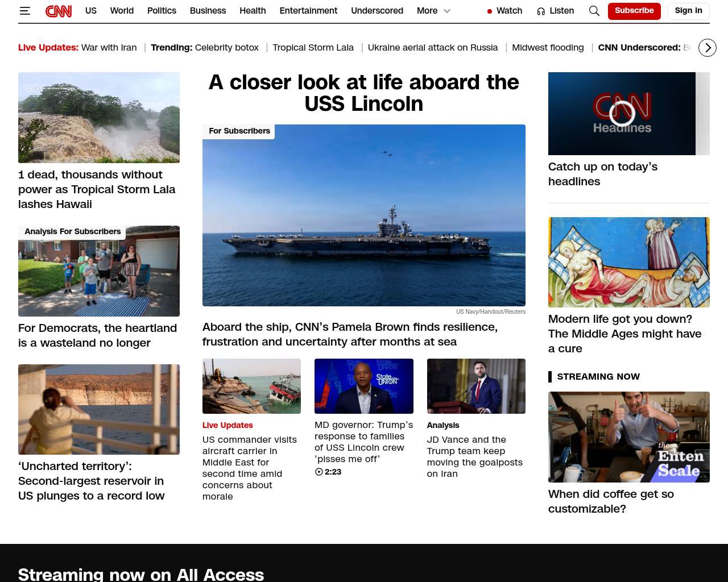Open the hamburger menu icon

(x=24, y=11)
